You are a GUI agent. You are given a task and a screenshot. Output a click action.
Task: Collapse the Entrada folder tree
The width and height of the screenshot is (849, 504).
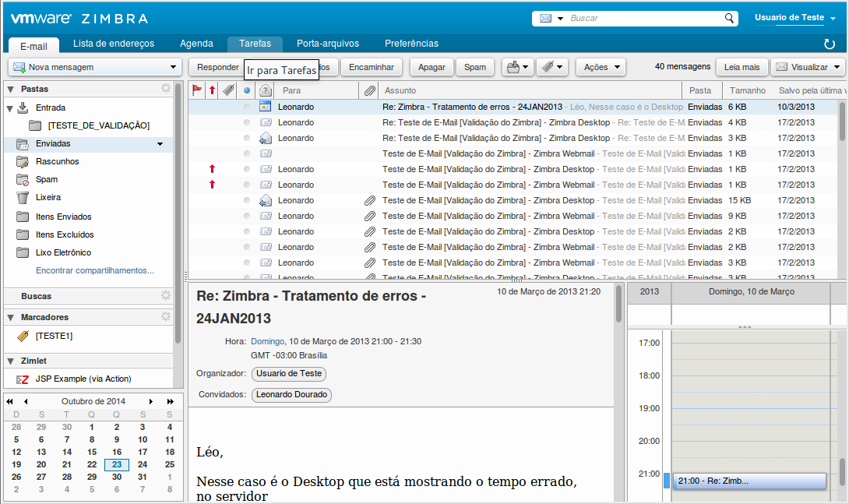click(10, 108)
